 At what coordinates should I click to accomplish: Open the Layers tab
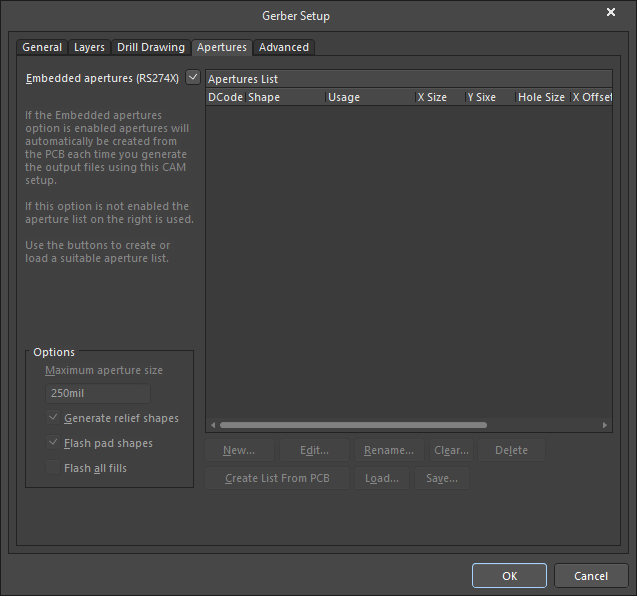(89, 47)
